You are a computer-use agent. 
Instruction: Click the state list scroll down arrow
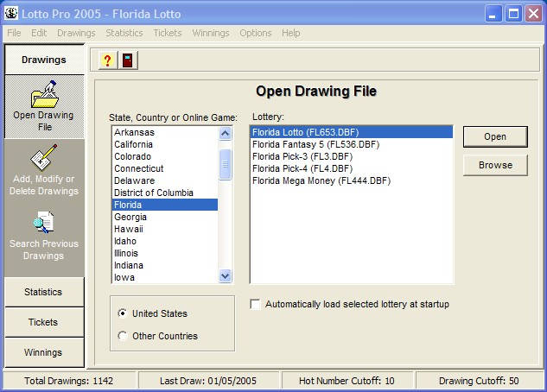pyautogui.click(x=226, y=276)
